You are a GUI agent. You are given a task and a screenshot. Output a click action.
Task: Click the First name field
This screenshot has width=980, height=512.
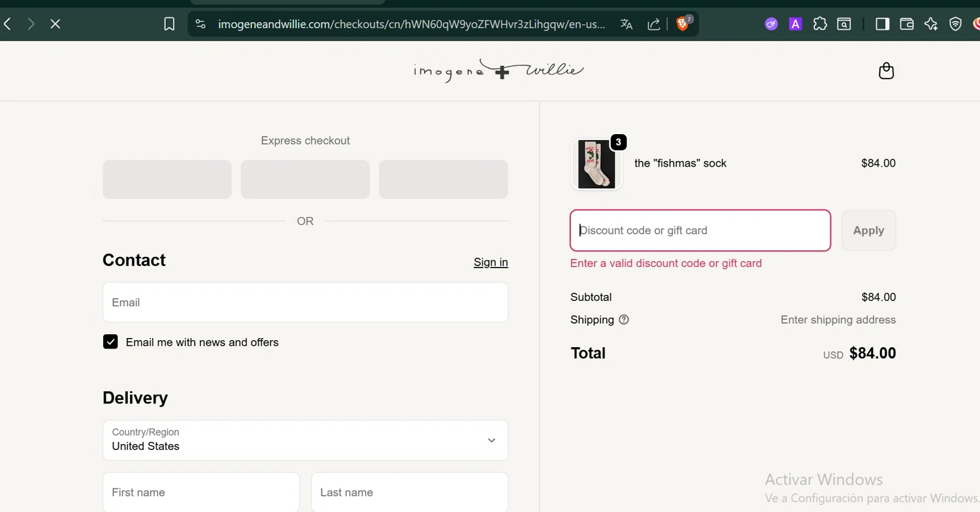click(201, 492)
